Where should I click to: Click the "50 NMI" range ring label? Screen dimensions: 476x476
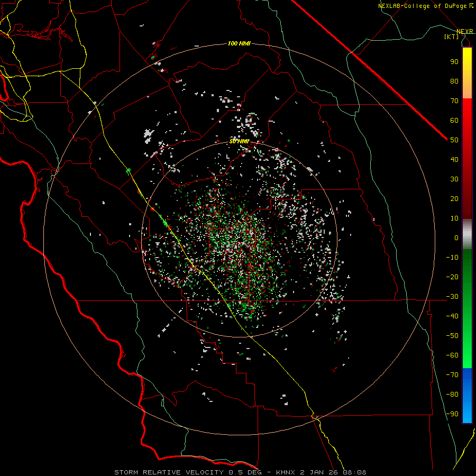239,141
